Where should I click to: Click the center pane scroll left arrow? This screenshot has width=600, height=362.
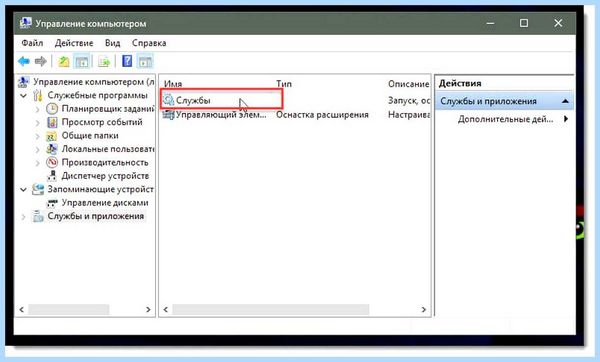coord(165,309)
